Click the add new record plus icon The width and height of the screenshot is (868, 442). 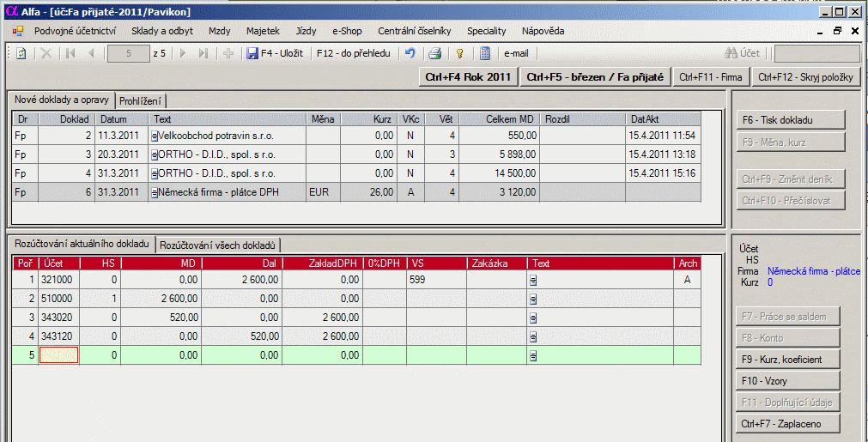[228, 54]
